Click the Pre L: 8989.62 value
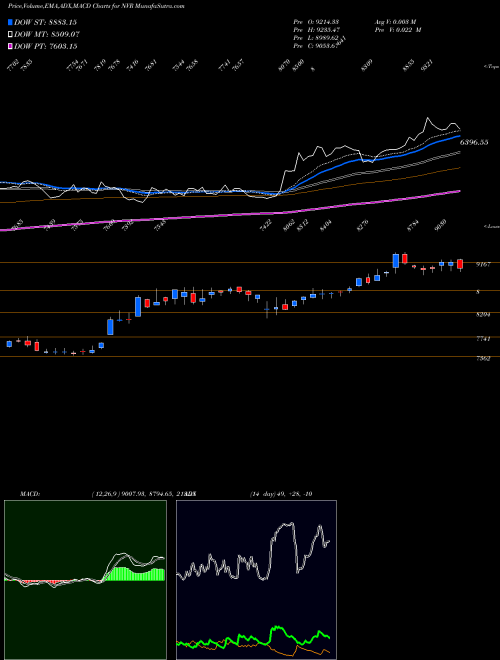 pos(316,38)
